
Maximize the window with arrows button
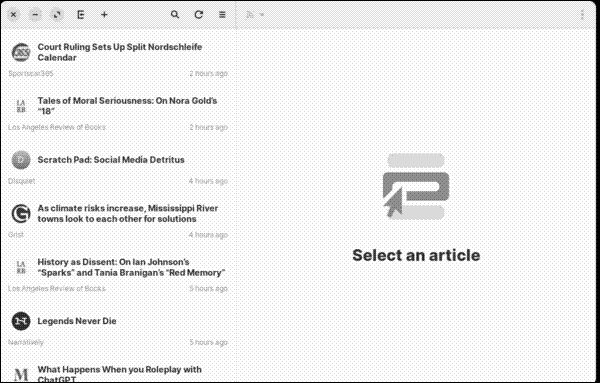click(57, 15)
